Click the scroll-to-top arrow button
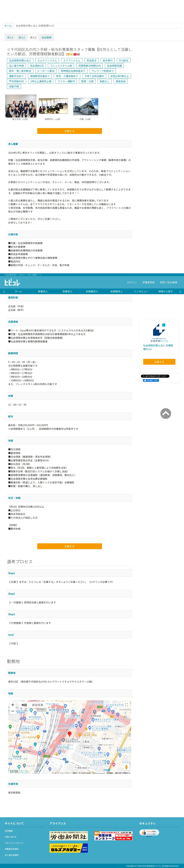Screen dimensions: 184x868 pos(165,413)
